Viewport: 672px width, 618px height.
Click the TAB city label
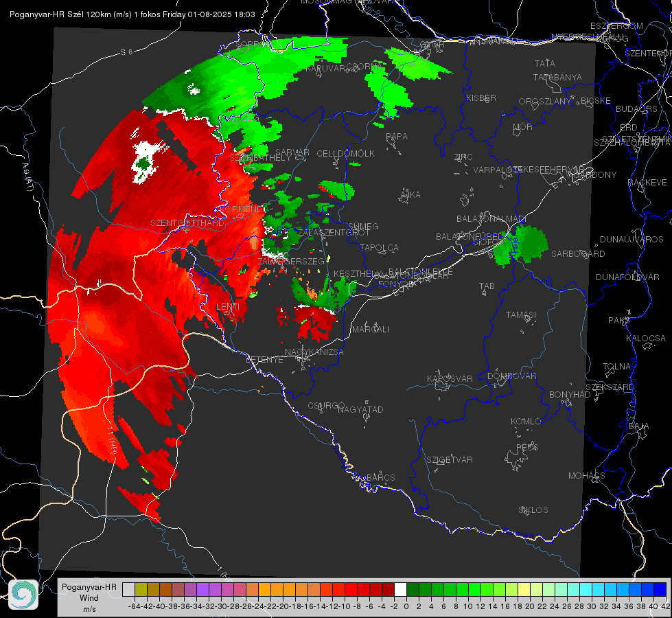click(487, 286)
